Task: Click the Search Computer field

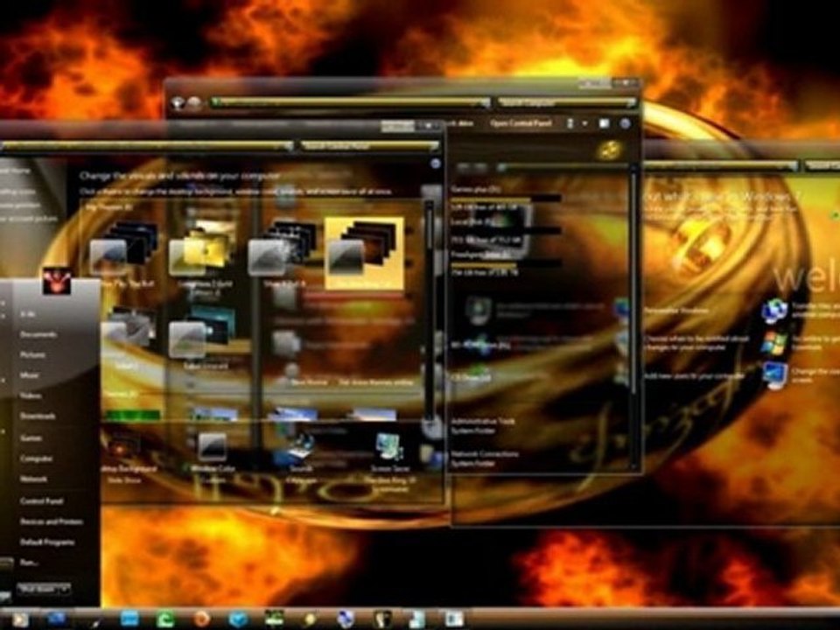Action: [x=567, y=102]
